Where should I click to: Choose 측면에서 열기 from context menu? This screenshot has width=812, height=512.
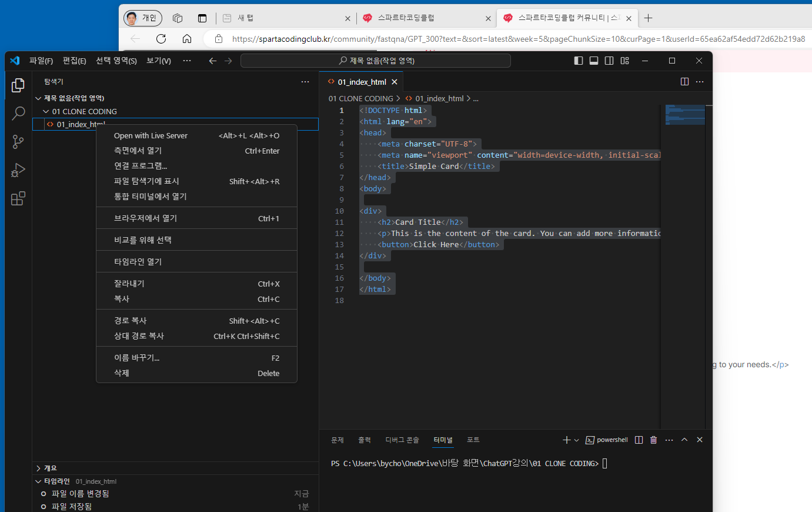[196, 151]
